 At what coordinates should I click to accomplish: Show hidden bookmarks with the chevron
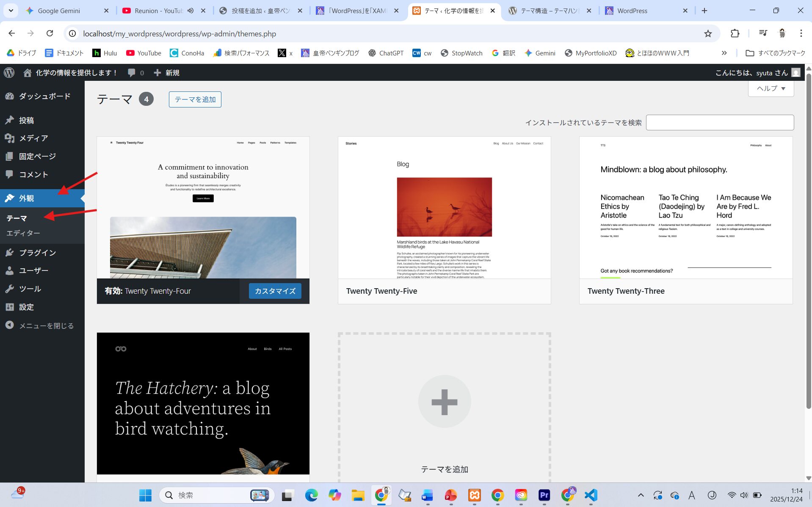(x=724, y=53)
